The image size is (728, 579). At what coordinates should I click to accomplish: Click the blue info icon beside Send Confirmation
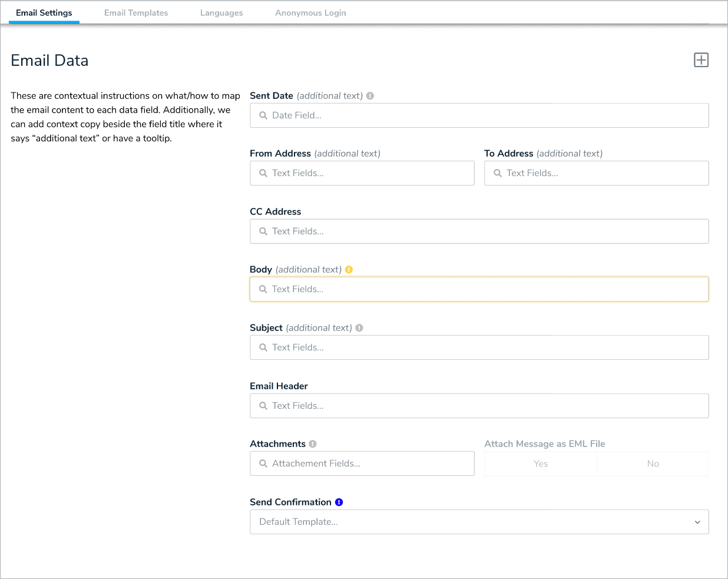coord(339,502)
